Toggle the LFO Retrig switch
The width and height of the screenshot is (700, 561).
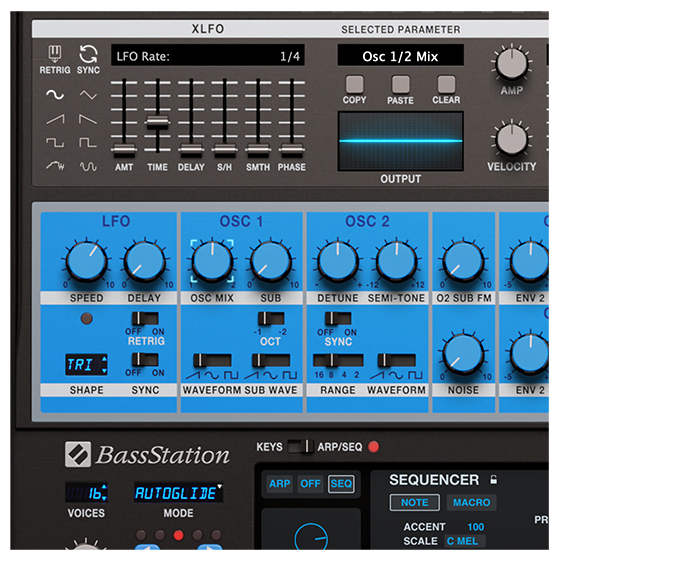click(146, 318)
